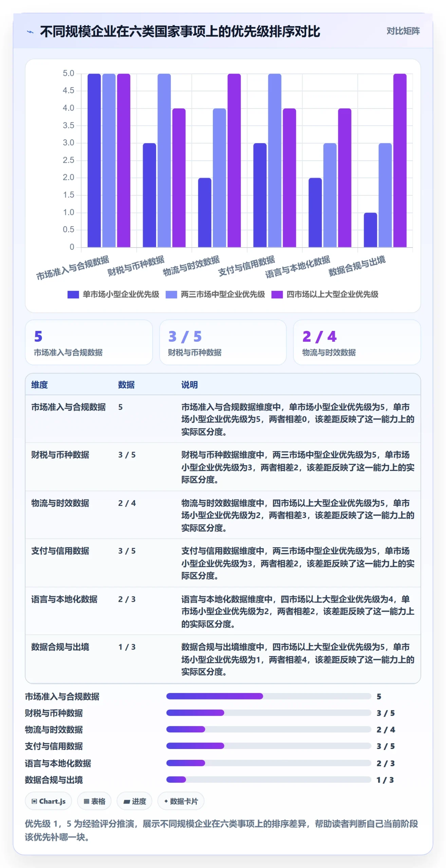
Task: Click the 维度 table column header
Action: coord(40,385)
